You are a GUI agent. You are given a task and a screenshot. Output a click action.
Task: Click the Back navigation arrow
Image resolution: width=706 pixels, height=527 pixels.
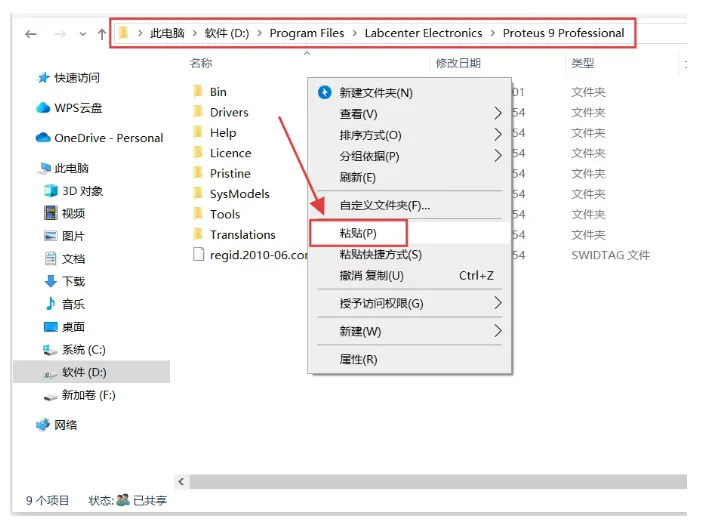pyautogui.click(x=31, y=34)
